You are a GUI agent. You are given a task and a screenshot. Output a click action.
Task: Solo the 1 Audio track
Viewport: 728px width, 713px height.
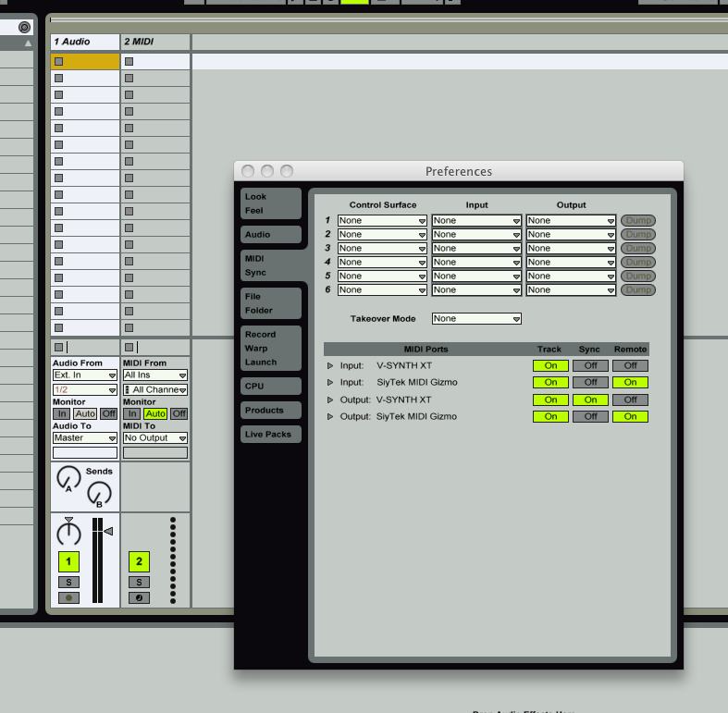pyautogui.click(x=68, y=582)
